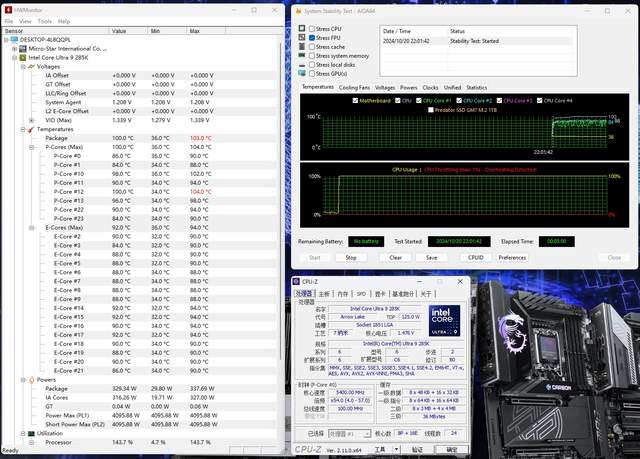This screenshot has width=640, height=459.
Task: Click the cache chip icon beside Stress cache
Action: [x=302, y=47]
